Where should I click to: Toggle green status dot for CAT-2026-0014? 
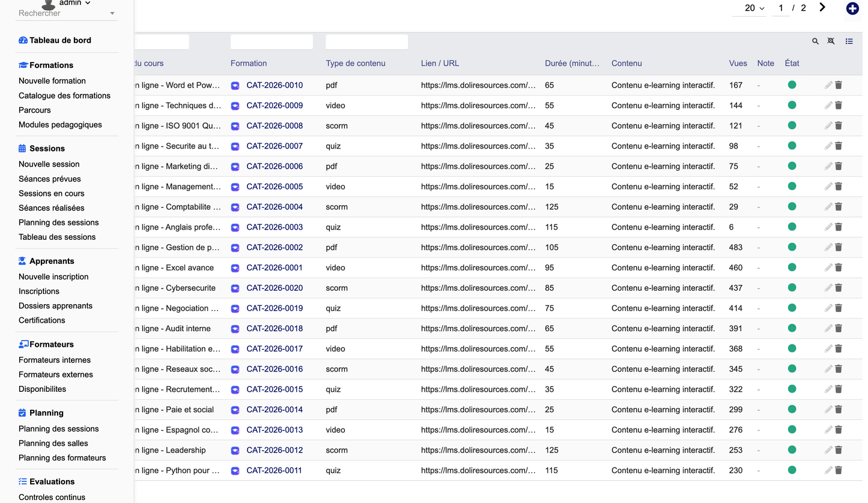click(792, 409)
